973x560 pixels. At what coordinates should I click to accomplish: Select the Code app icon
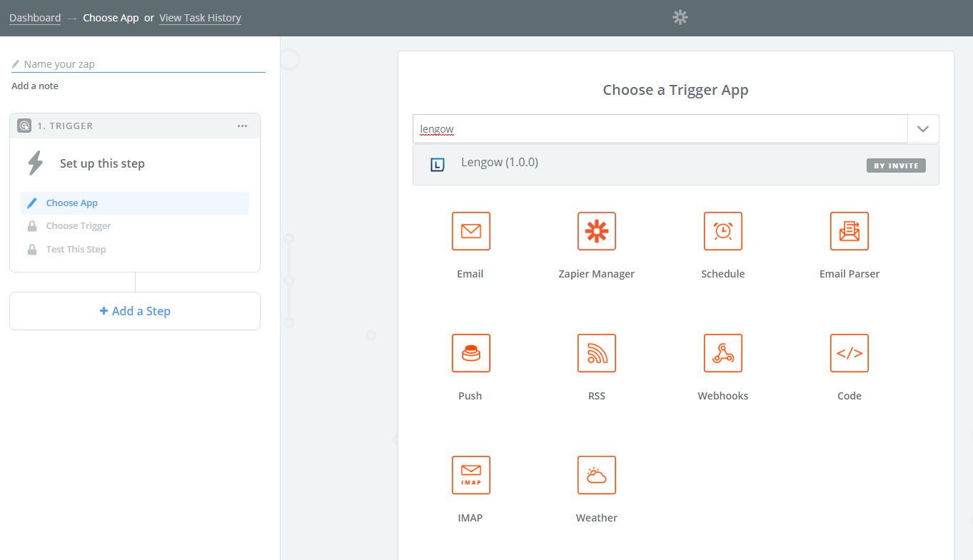click(x=850, y=353)
